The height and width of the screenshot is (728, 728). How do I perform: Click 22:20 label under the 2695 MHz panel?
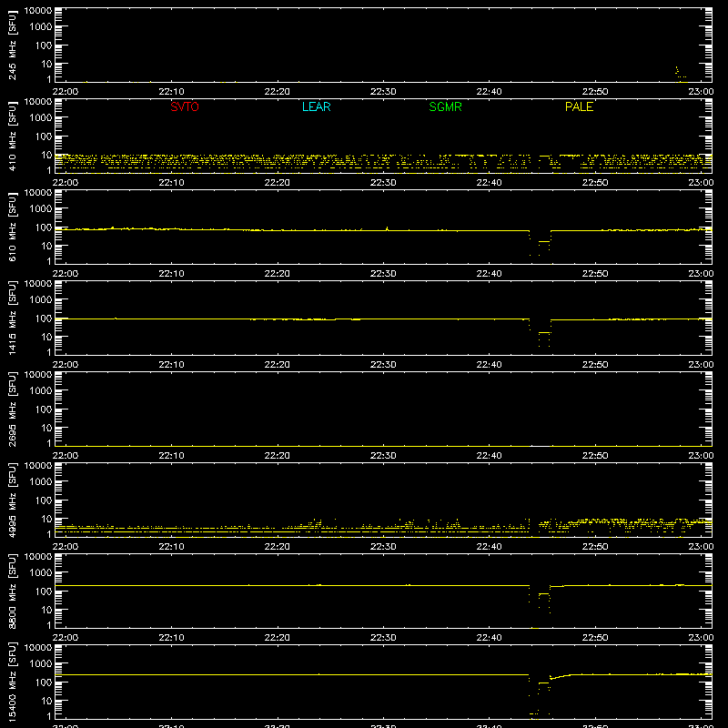[278, 456]
